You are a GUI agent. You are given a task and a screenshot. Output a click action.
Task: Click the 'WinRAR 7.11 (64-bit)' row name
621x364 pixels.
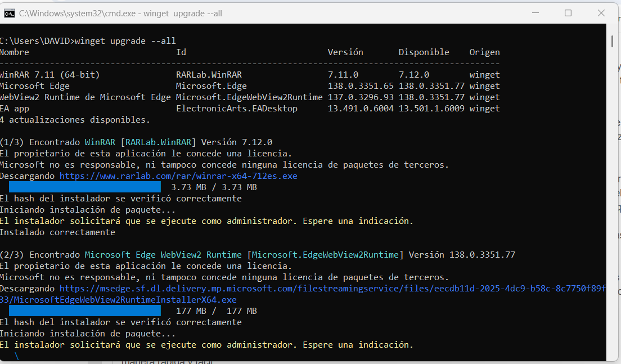click(49, 74)
